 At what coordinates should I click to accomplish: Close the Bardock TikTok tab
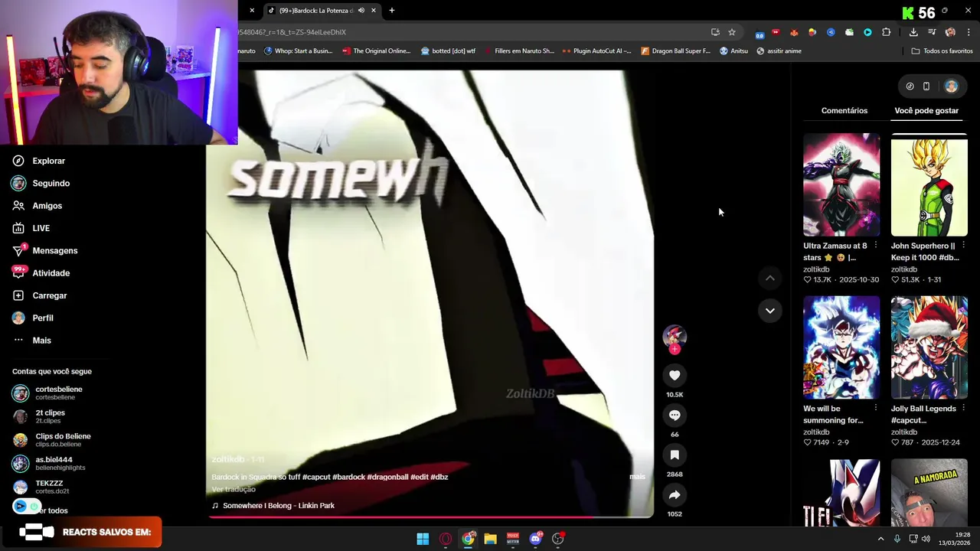[x=374, y=10]
